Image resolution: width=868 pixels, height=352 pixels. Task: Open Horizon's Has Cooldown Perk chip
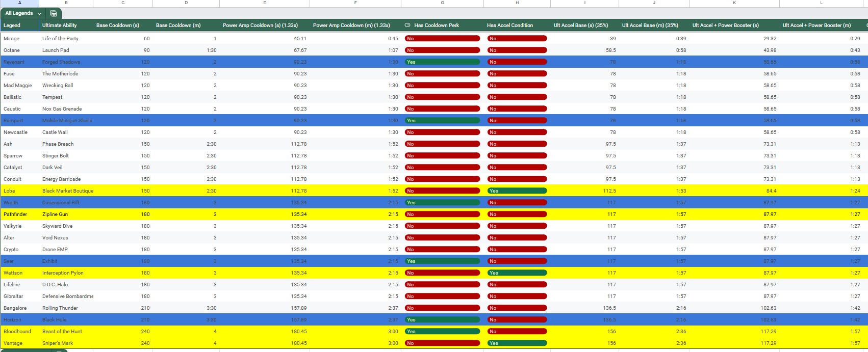coord(442,319)
